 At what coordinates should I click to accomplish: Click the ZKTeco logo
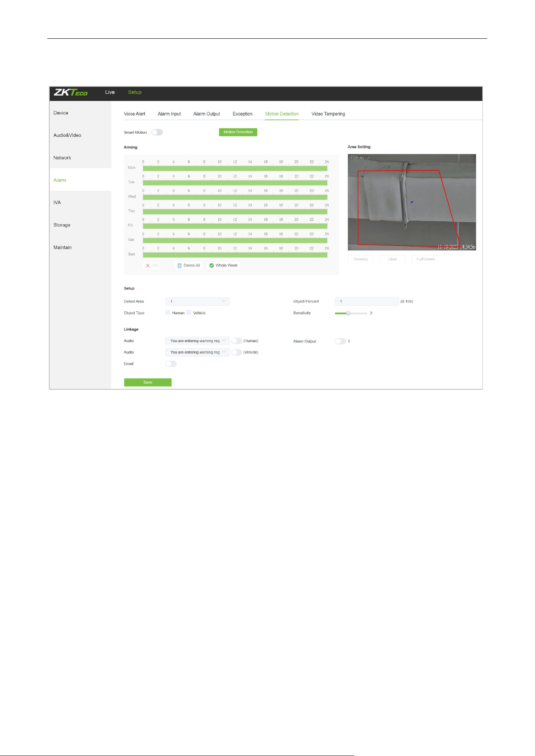point(71,92)
